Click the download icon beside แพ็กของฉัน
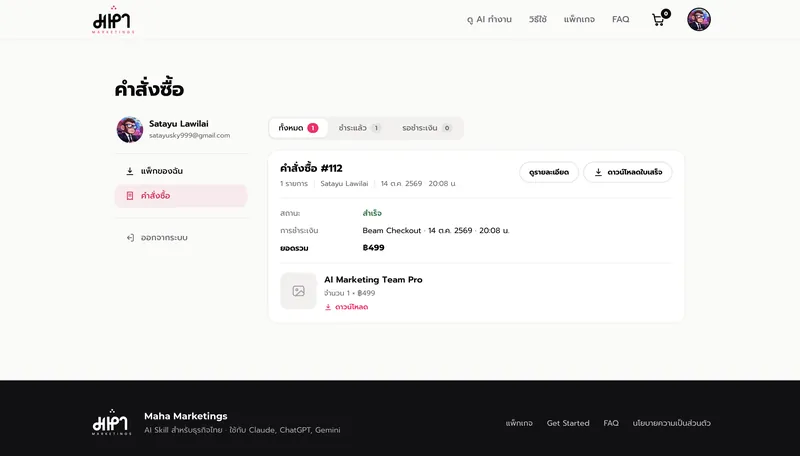The width and height of the screenshot is (800, 456). [x=130, y=171]
